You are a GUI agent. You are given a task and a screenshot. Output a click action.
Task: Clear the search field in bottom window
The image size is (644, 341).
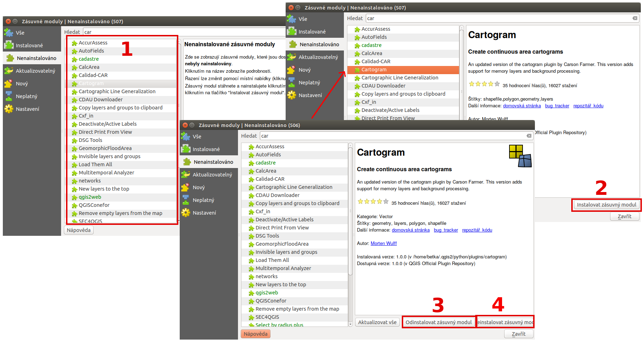[529, 136]
